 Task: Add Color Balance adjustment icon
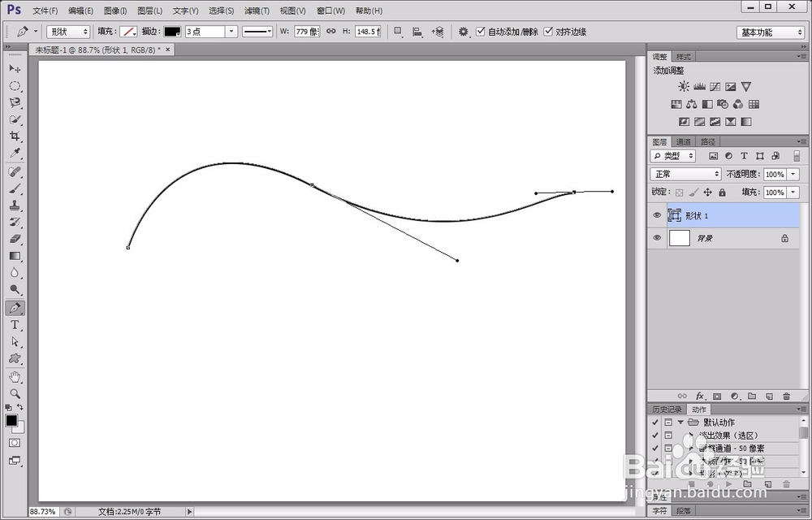[x=692, y=104]
